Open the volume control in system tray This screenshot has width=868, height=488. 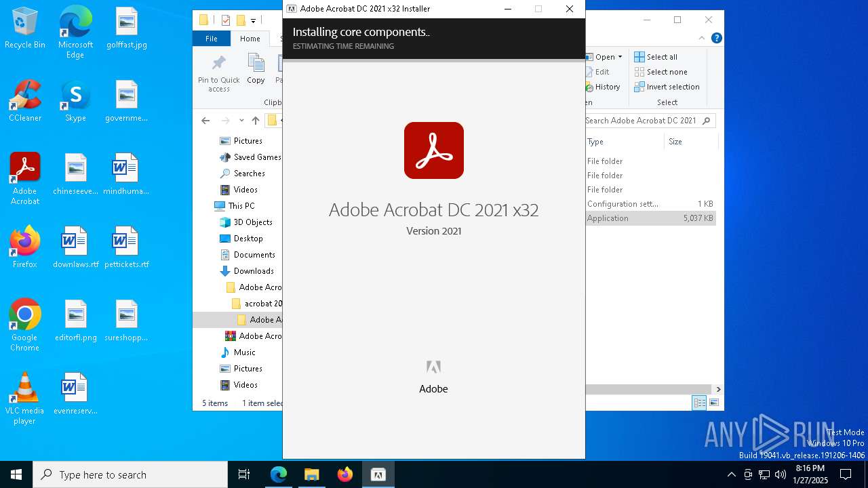[781, 474]
